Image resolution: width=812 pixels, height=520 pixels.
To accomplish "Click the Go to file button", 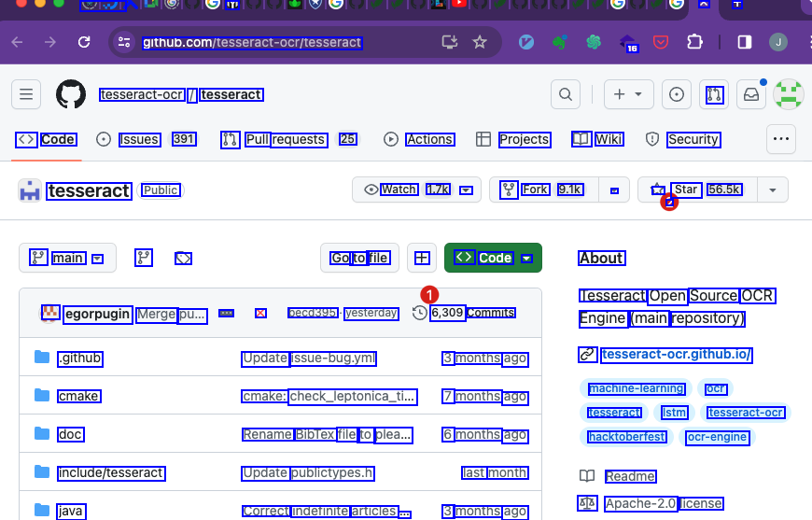I will (359, 258).
